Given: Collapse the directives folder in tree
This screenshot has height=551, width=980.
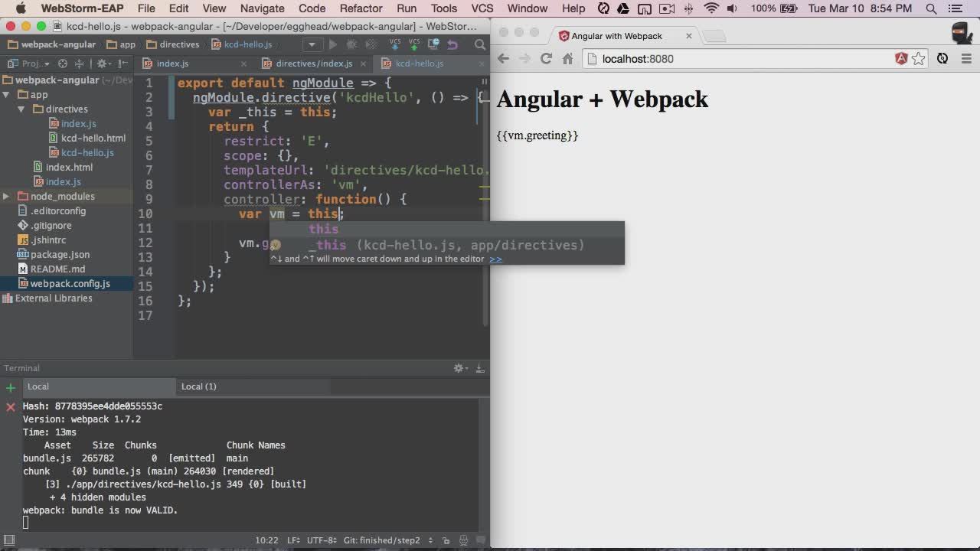Looking at the screenshot, I should click(21, 109).
